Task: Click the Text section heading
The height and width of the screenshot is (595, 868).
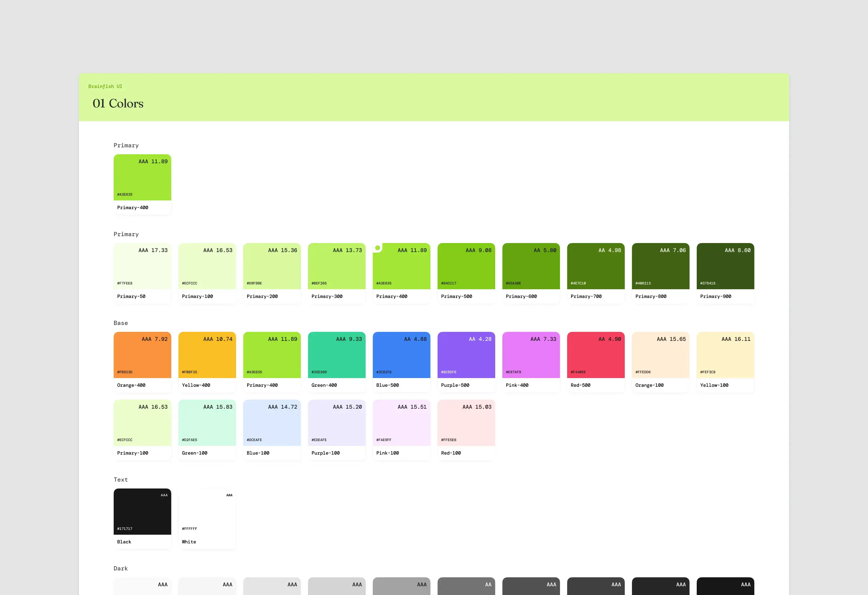Action: tap(121, 479)
